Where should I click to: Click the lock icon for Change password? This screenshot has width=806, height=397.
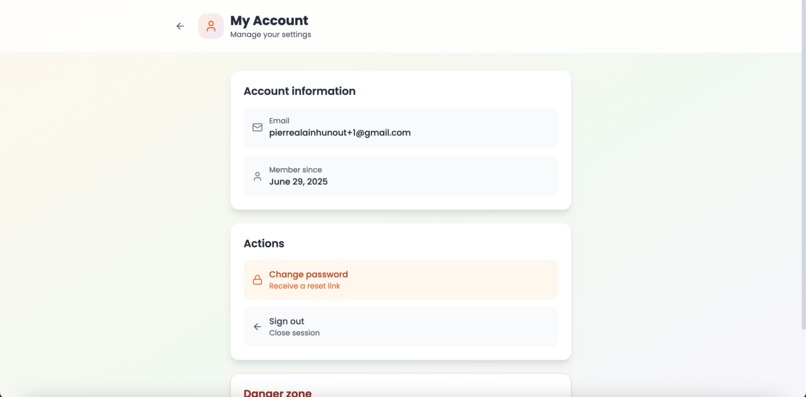[x=258, y=280]
